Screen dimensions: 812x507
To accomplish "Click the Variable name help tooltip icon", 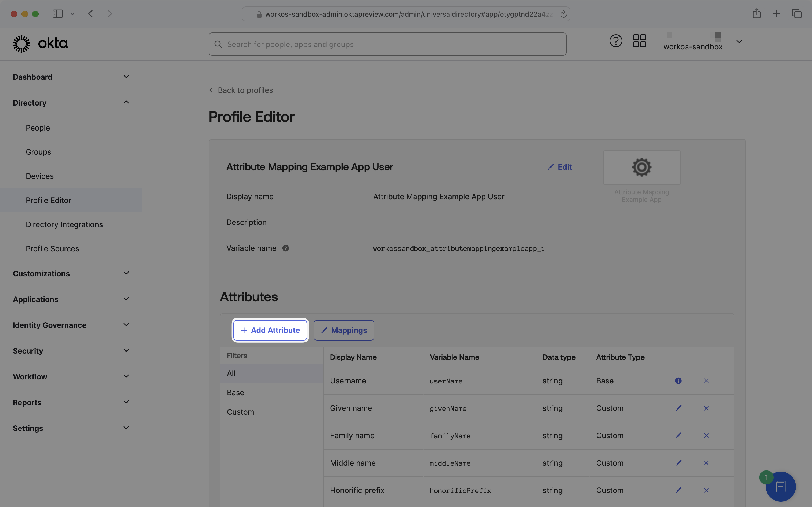I will tap(285, 248).
